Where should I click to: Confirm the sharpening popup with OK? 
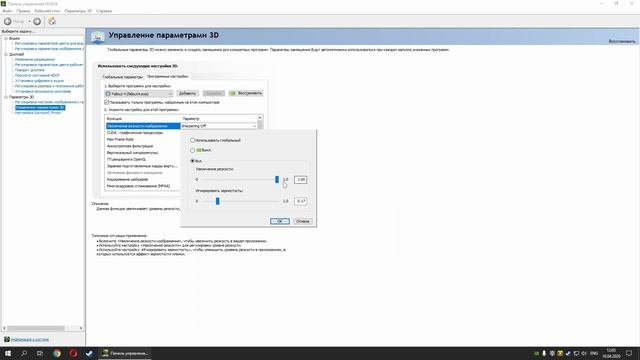tap(280, 221)
